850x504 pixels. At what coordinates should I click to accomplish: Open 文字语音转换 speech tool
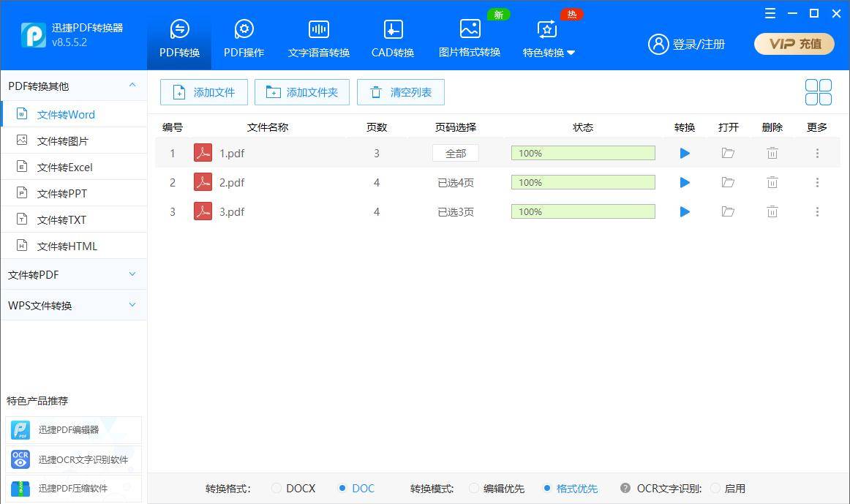pos(319,38)
